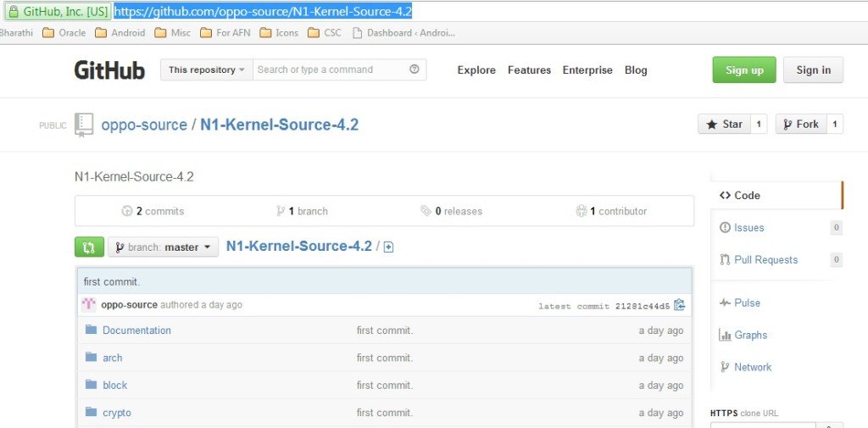
Task: Open the search help question-mark icon
Action: coord(414,69)
